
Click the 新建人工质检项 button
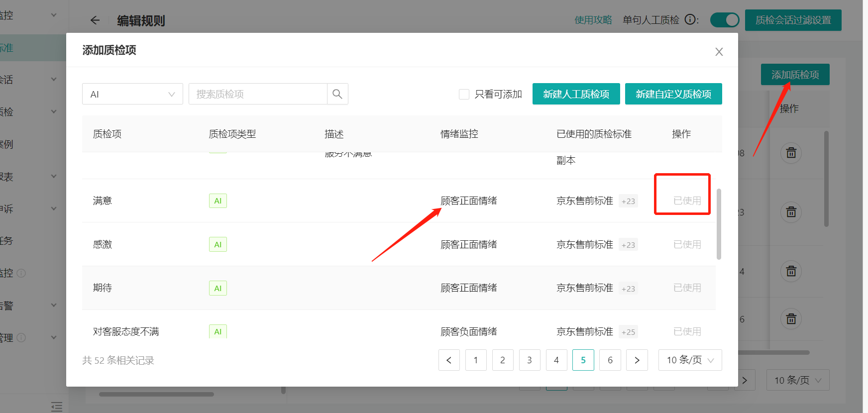click(576, 94)
